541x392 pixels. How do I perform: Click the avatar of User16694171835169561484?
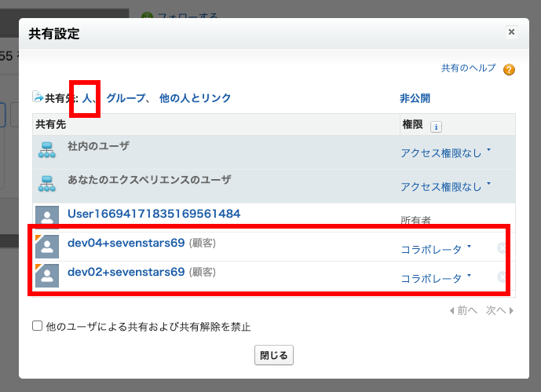[47, 217]
